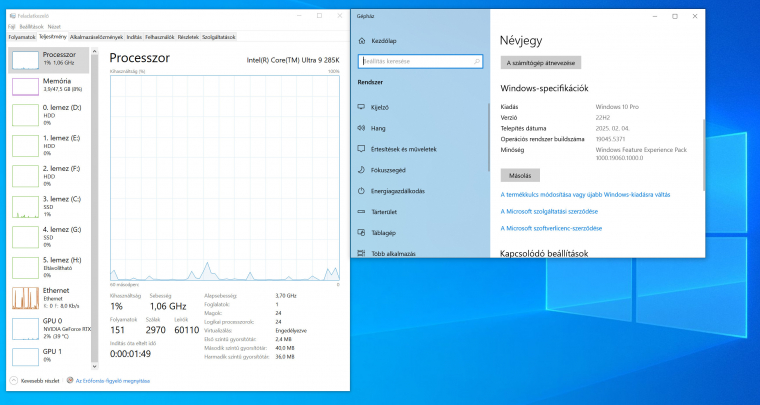Click the Kapcsolódó beállítások heading

pyautogui.click(x=544, y=253)
